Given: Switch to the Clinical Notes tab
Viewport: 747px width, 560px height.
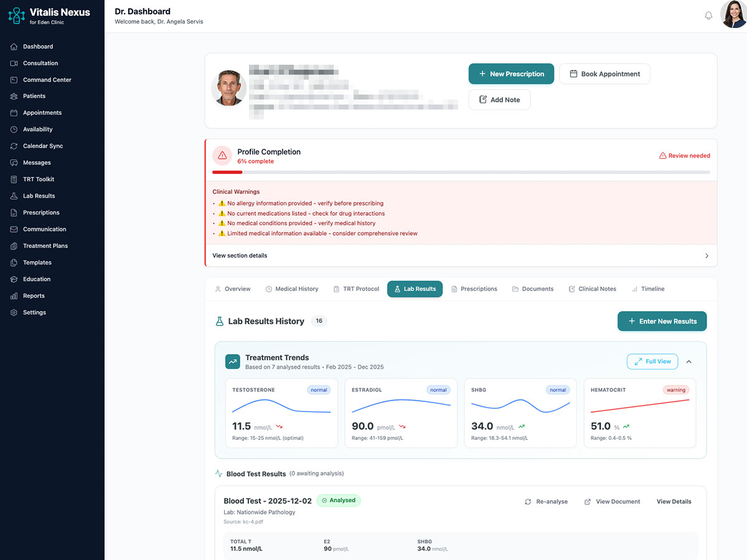Looking at the screenshot, I should 592,289.
